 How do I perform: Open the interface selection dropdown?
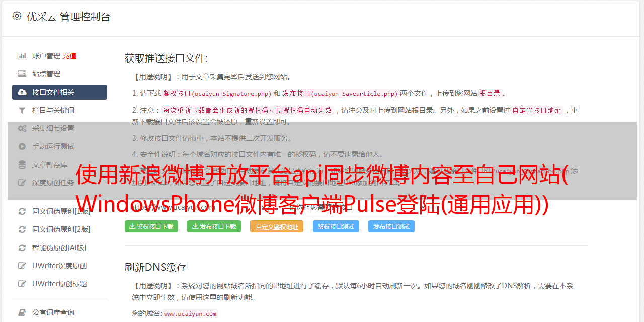tap(355, 207)
